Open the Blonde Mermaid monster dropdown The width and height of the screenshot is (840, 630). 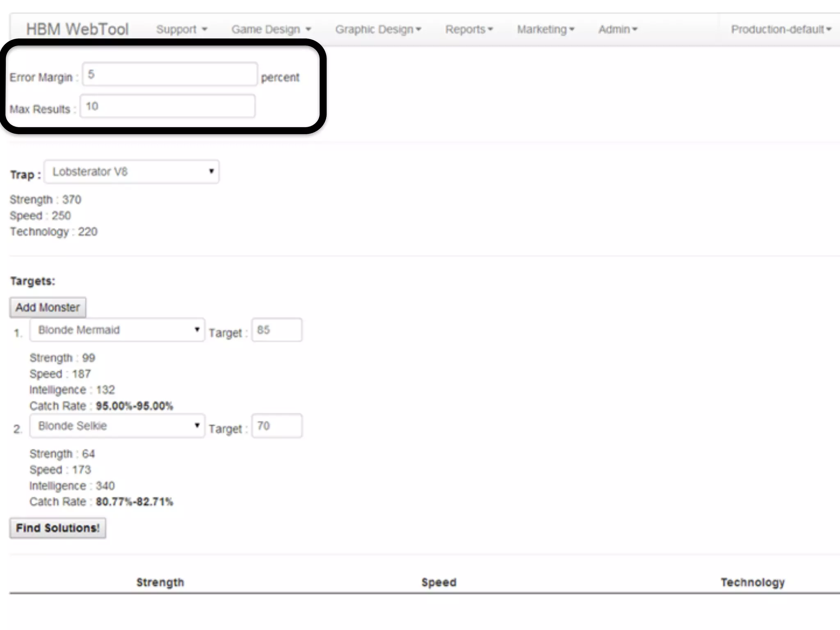click(117, 330)
